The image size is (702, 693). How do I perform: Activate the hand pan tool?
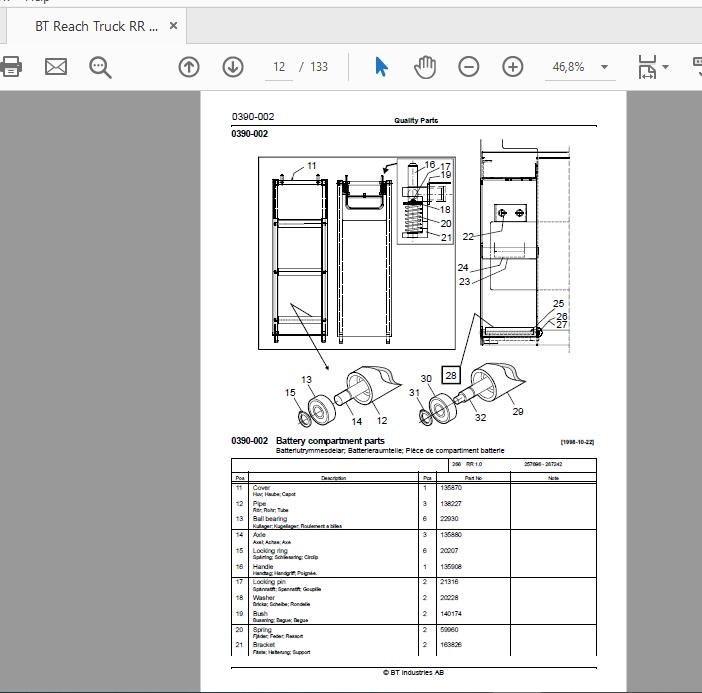point(425,67)
